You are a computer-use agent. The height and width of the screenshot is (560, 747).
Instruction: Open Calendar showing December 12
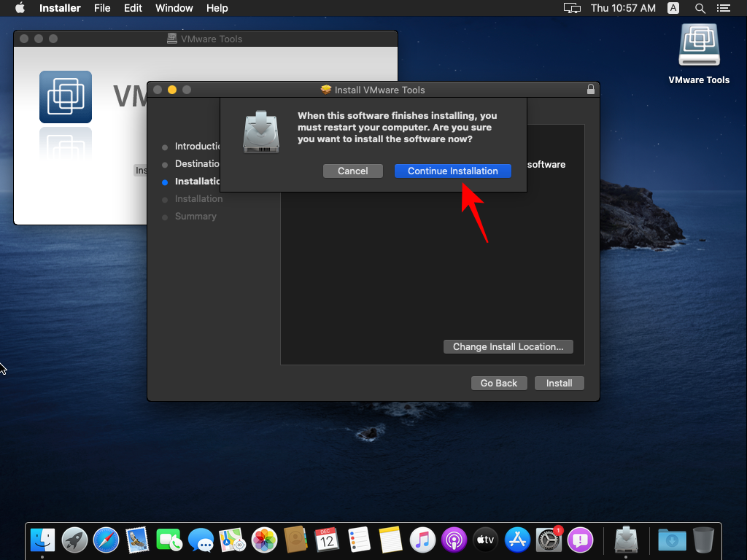point(327,540)
